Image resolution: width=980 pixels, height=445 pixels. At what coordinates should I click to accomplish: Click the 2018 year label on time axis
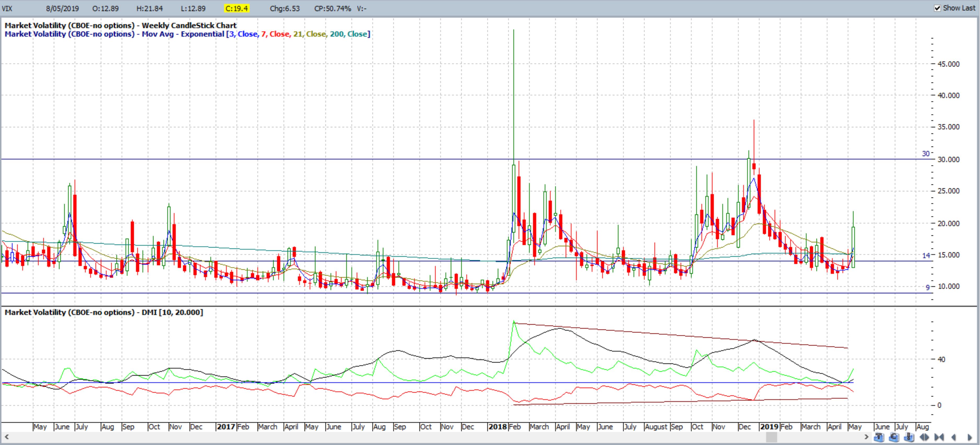tap(498, 427)
